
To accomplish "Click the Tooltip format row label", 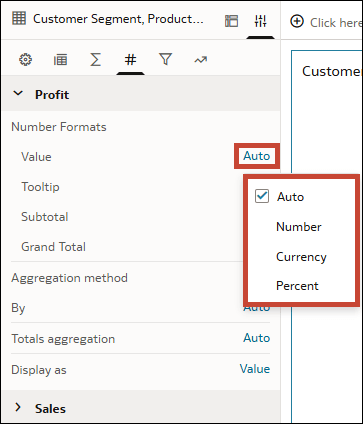I will coord(40,187).
